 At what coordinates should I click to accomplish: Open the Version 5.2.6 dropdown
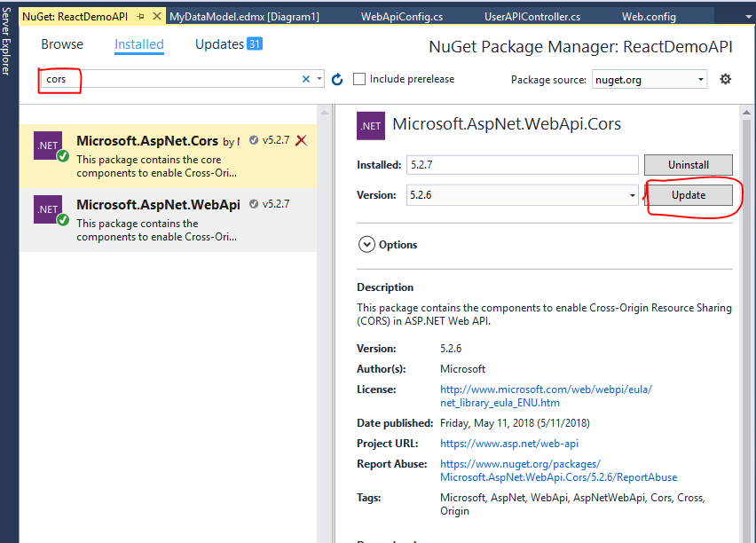pyautogui.click(x=633, y=195)
